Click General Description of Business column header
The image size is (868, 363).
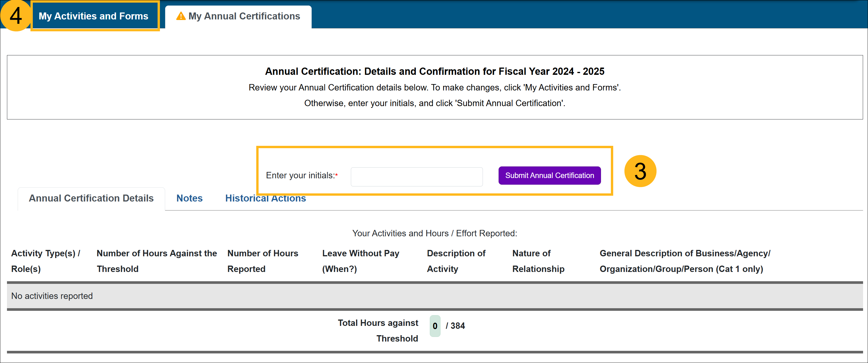(685, 261)
